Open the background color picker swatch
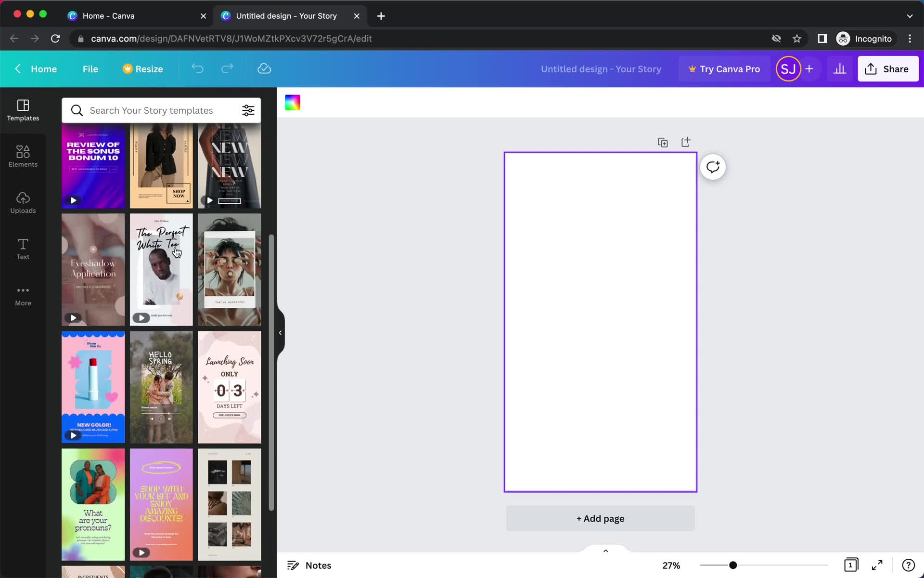The width and height of the screenshot is (924, 578). click(x=293, y=103)
